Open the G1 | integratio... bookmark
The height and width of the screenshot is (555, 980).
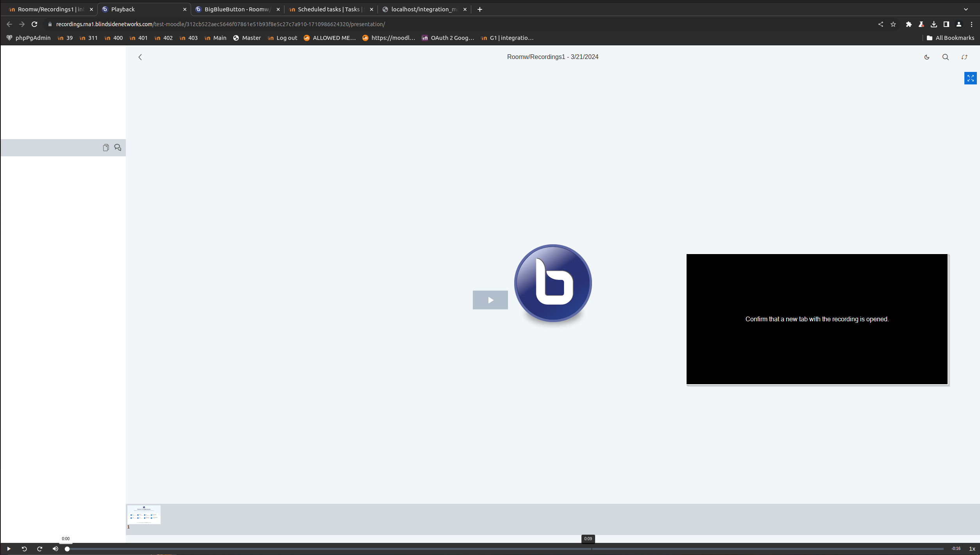[507, 38]
